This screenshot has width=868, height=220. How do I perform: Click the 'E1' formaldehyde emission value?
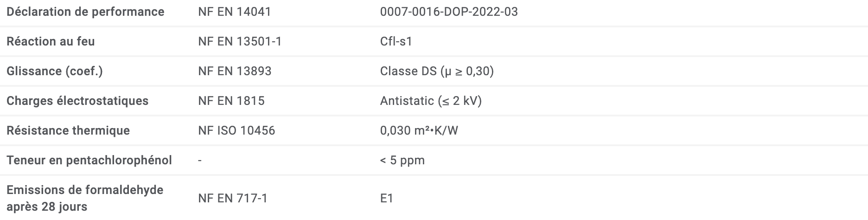[387, 198]
